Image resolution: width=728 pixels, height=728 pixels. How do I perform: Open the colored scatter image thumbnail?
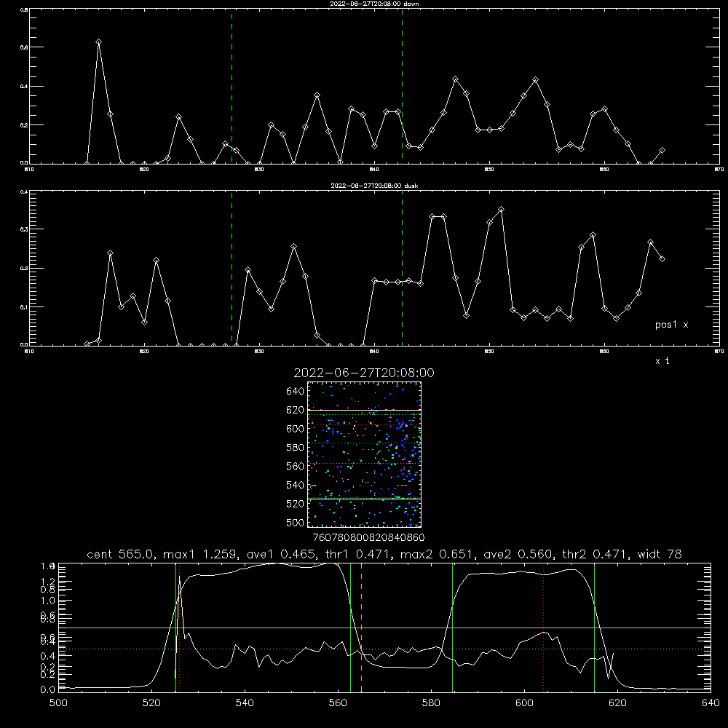(x=365, y=454)
